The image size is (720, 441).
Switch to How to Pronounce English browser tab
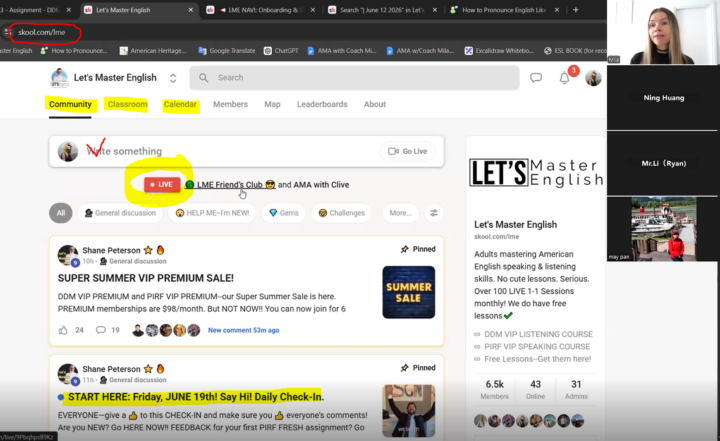(x=504, y=10)
